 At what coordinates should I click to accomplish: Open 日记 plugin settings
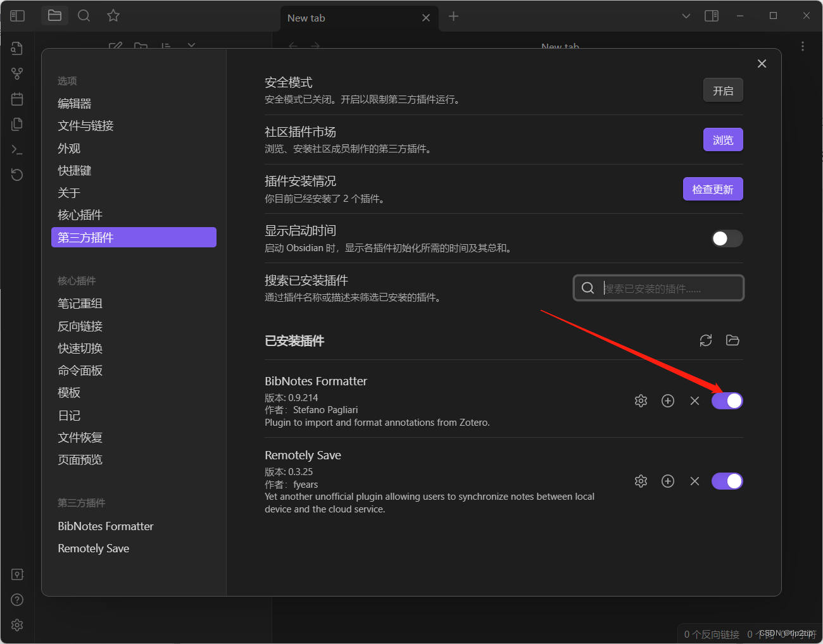pos(134,416)
